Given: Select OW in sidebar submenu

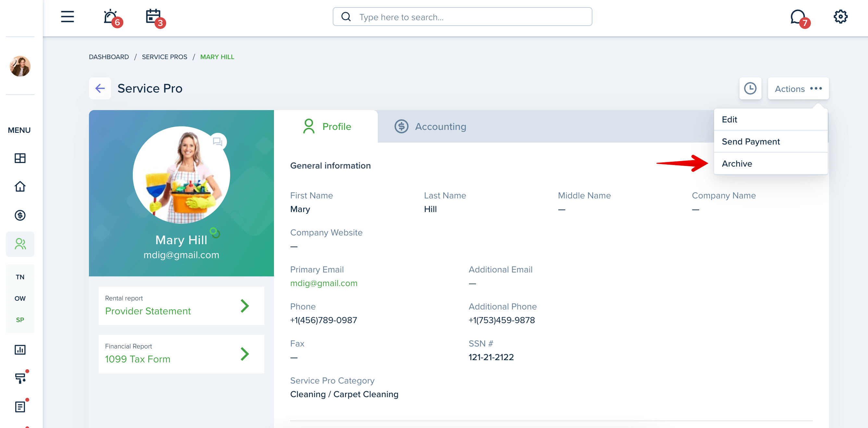Looking at the screenshot, I should click(20, 298).
